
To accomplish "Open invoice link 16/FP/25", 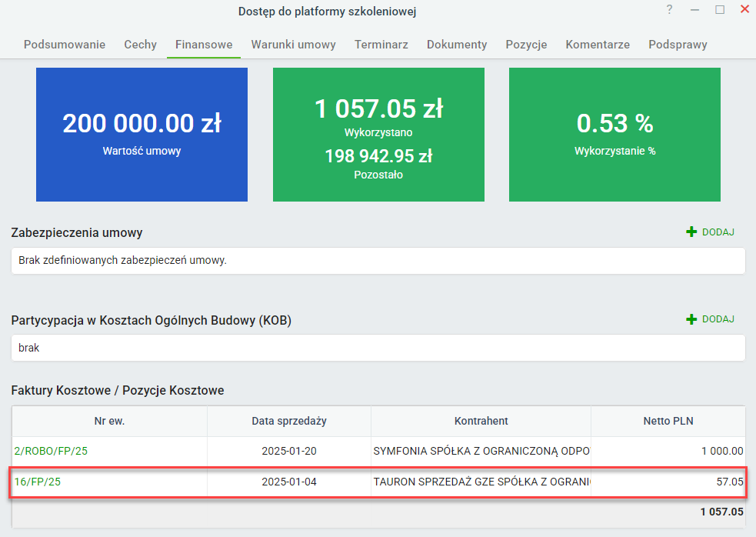I will (37, 482).
